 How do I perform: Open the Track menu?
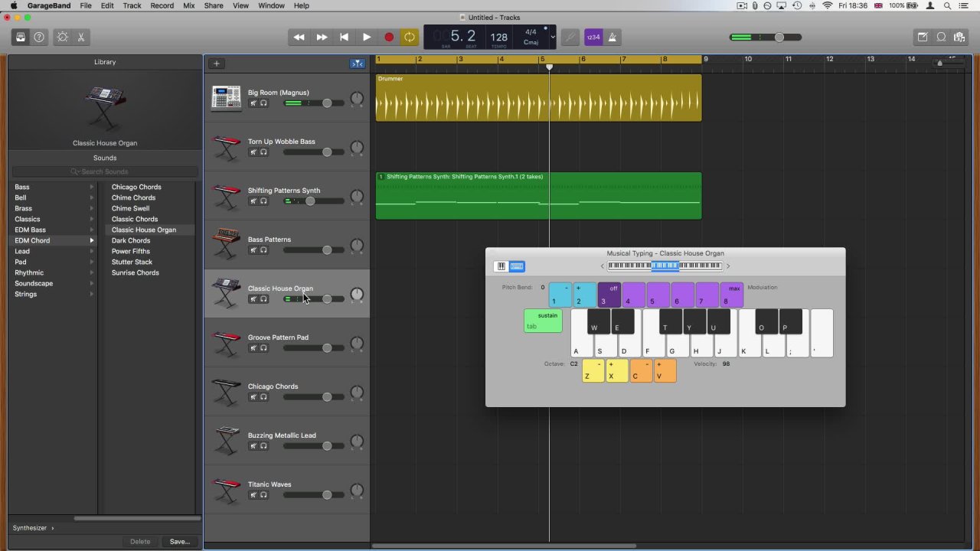[x=132, y=5]
